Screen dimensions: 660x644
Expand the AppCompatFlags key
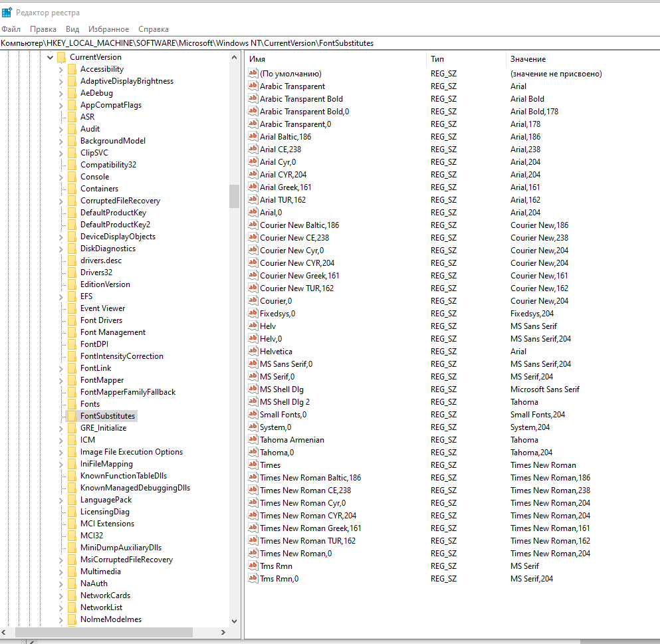point(61,105)
